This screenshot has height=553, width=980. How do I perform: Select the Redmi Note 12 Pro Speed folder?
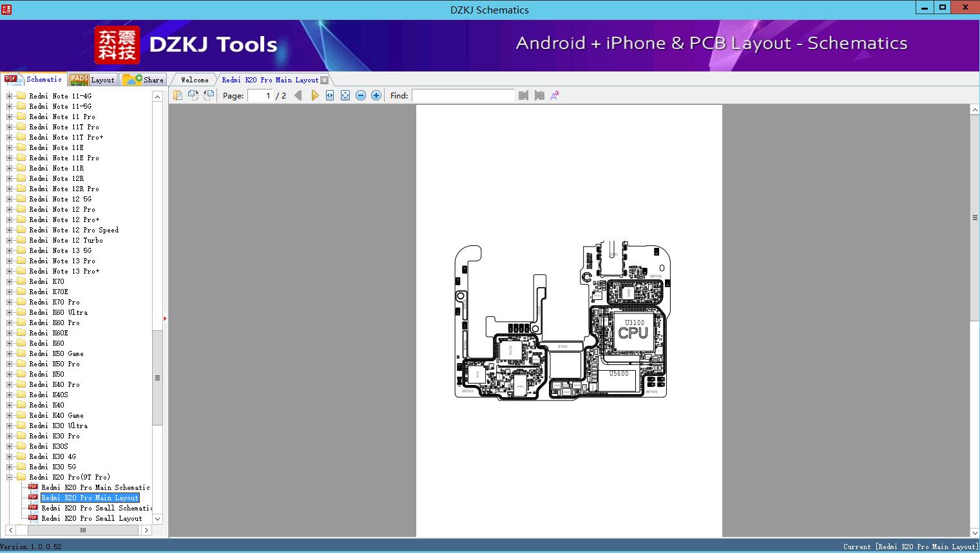point(73,230)
